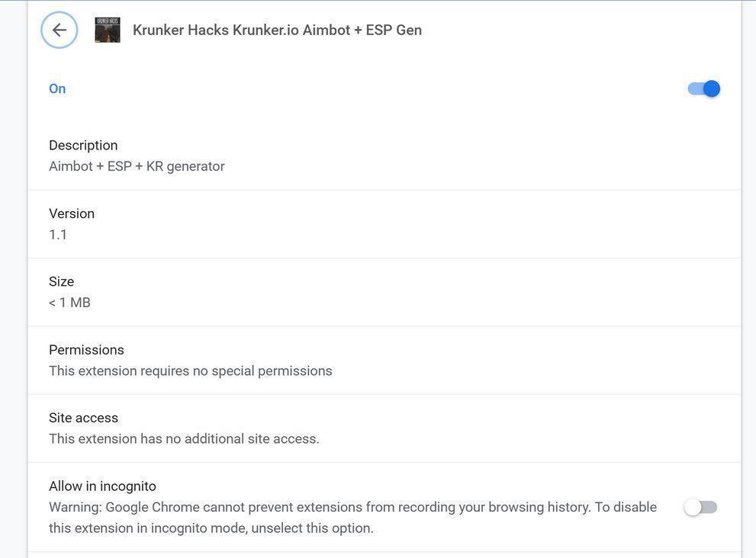The image size is (756, 558).
Task: Click the Description section heading
Action: (x=83, y=145)
